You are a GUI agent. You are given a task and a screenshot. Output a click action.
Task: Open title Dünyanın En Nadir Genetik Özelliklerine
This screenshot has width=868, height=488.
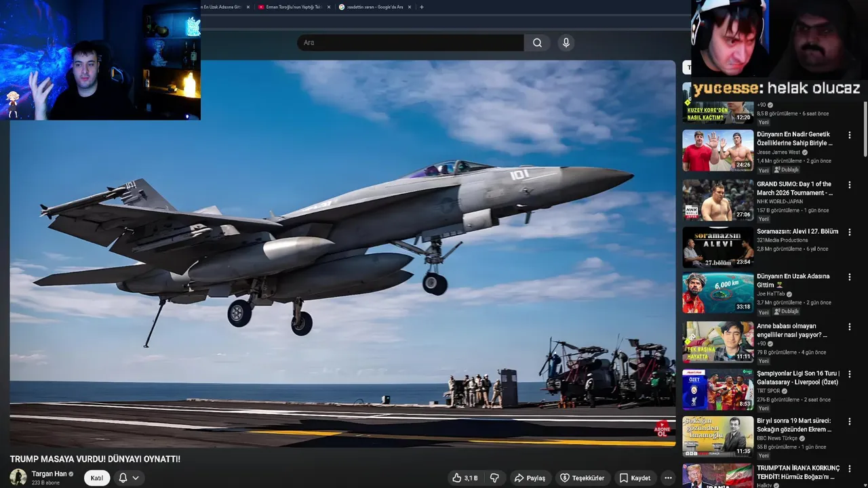coord(795,139)
